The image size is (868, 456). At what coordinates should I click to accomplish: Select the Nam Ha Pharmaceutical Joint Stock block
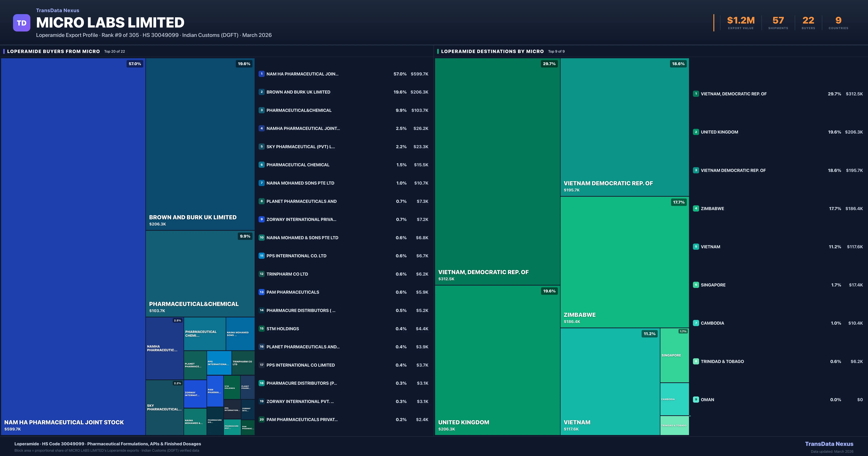click(x=73, y=246)
